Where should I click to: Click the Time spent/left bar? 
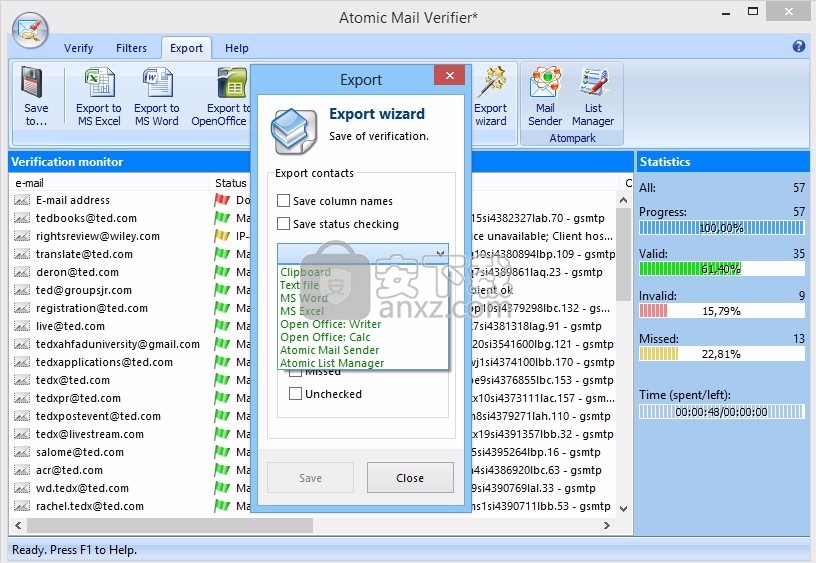pyautogui.click(x=721, y=412)
